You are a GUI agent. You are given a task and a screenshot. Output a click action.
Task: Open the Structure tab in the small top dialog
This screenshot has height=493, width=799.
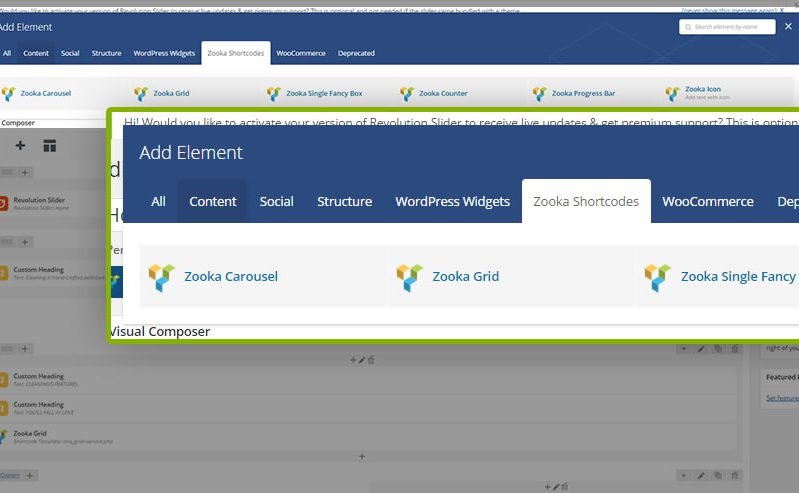coord(106,53)
